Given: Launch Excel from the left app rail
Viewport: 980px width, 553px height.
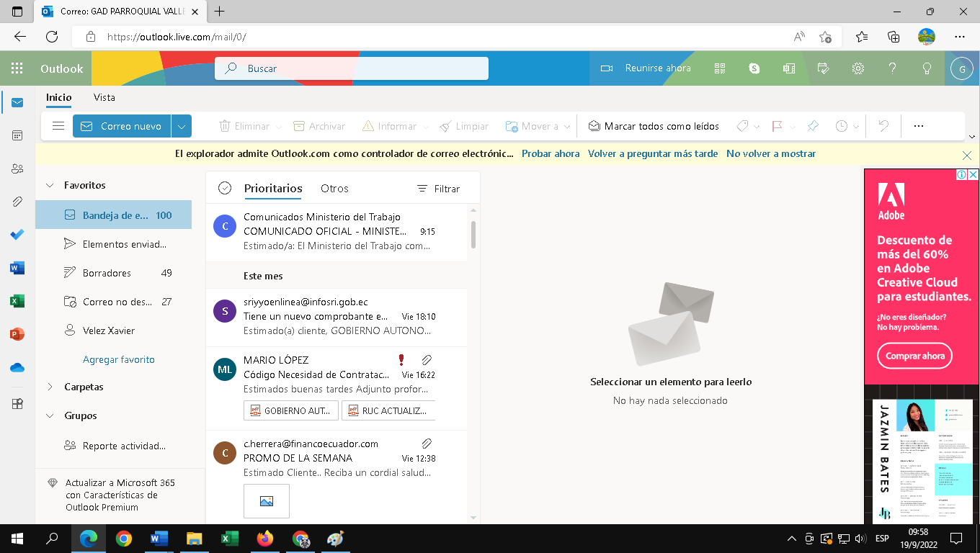Looking at the screenshot, I should (17, 301).
